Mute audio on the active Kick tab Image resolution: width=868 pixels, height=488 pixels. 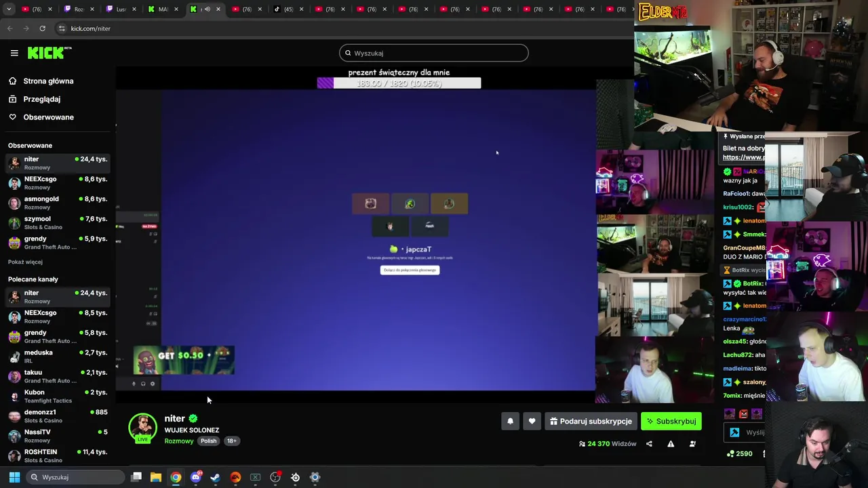point(207,9)
